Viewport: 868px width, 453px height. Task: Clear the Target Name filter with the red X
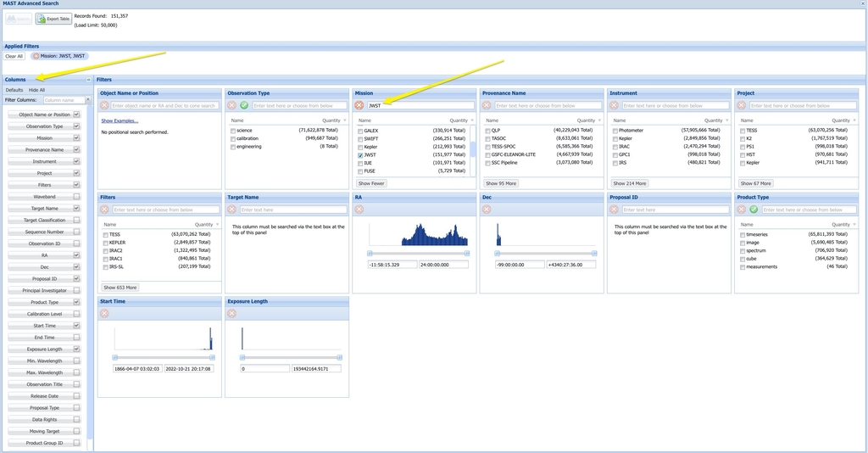tap(232, 210)
